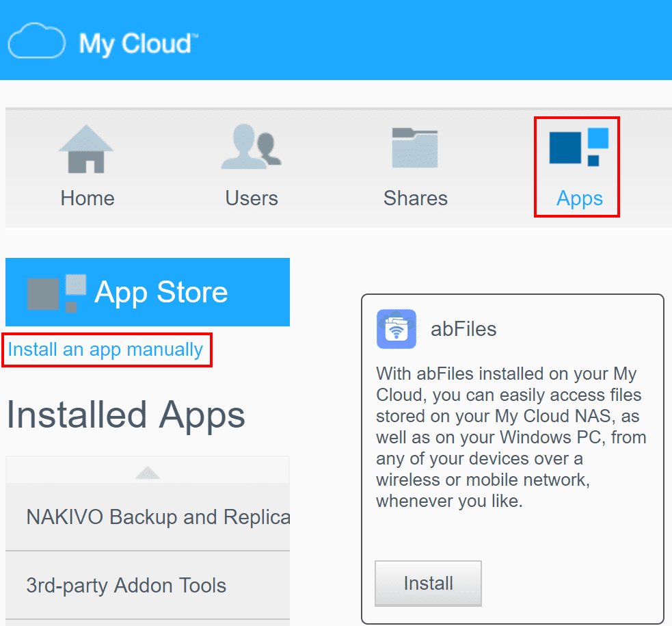672x626 pixels.
Task: Click the App Store heading text
Action: (x=161, y=292)
